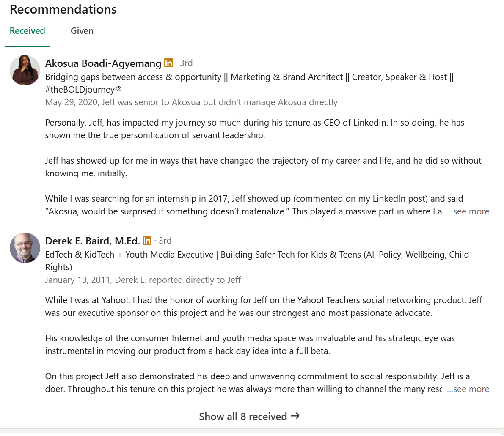Open Derek E. Baird, M.Ed. profile link

coord(92,241)
